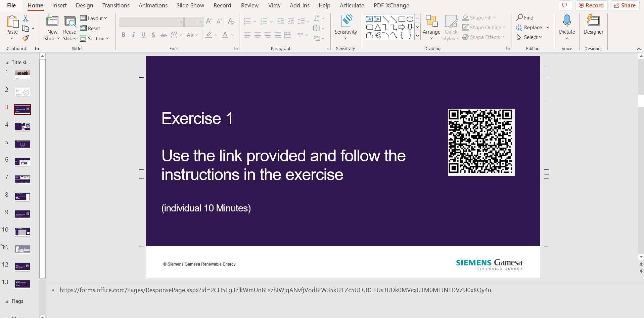Image resolution: width=644 pixels, height=318 pixels.
Task: Click the Reset slide button
Action: click(x=90, y=29)
